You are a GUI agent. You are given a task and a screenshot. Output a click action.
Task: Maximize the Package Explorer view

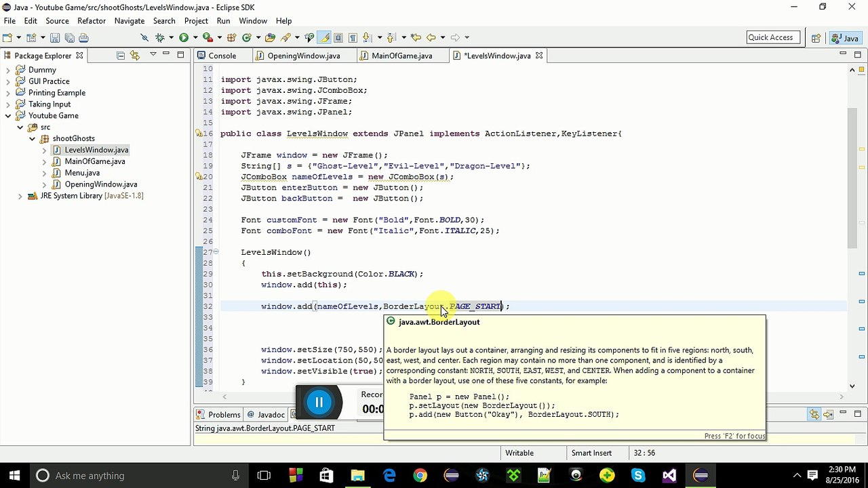pos(180,55)
